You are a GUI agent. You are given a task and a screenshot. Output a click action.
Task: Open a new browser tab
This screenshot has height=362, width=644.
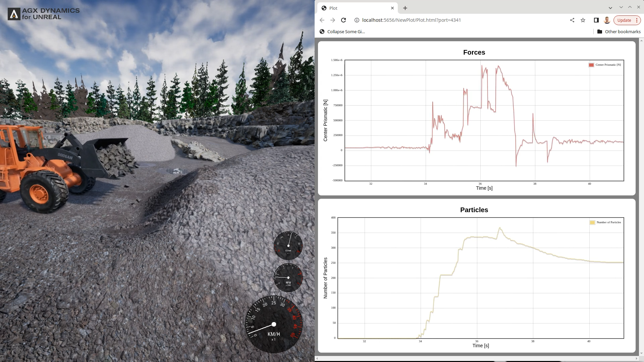[405, 8]
